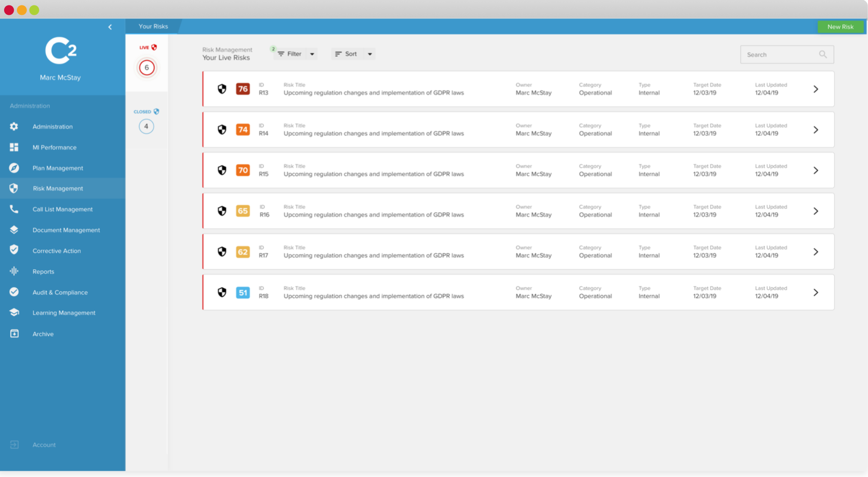Expand the Filter dropdown in Your Live Risks
868x477 pixels.
[x=312, y=54]
